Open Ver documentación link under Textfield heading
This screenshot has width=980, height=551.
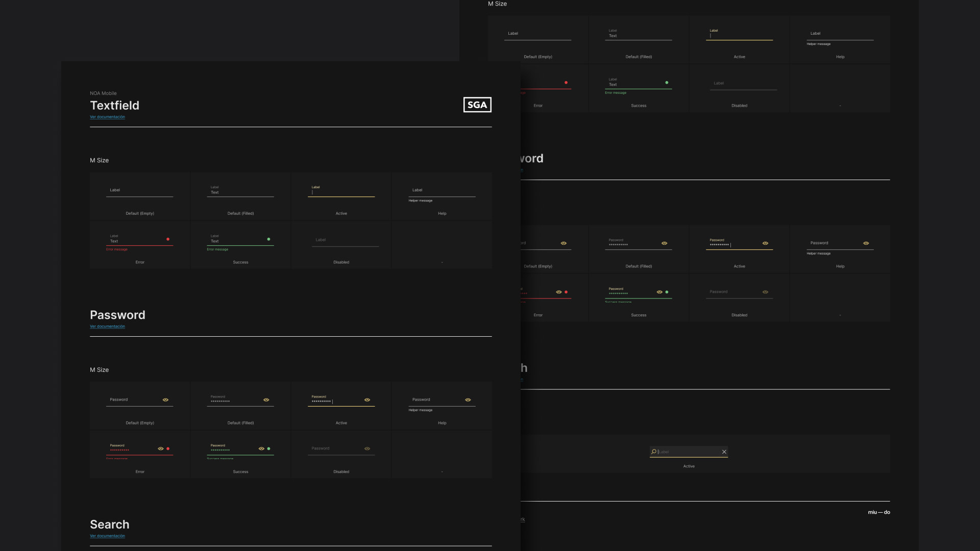(107, 117)
